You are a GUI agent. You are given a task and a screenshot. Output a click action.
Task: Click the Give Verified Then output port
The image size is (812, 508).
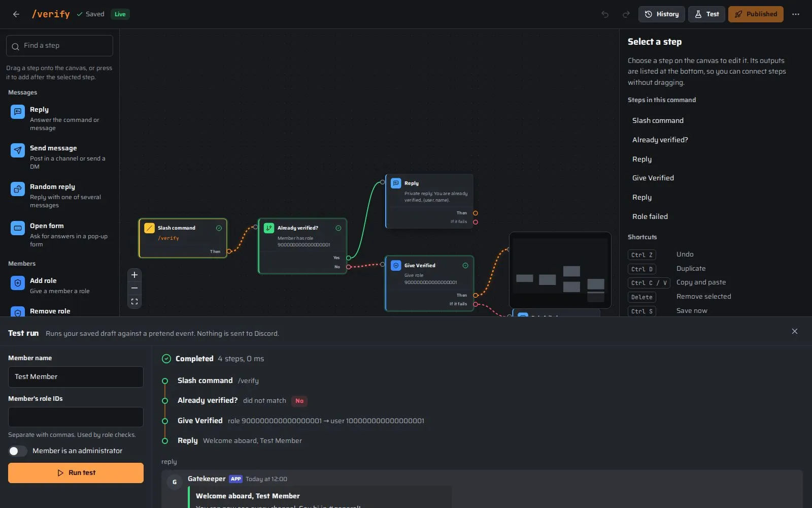[x=476, y=295]
